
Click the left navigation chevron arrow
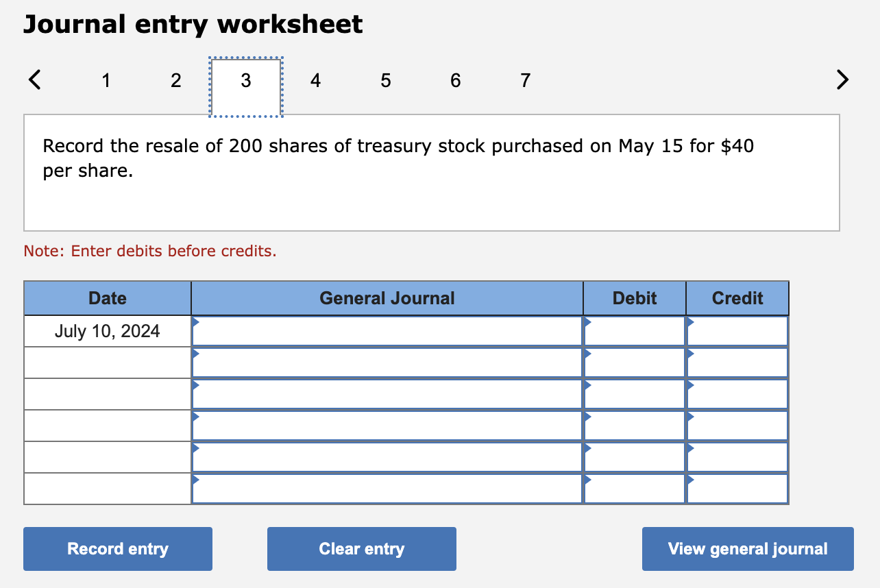[34, 79]
